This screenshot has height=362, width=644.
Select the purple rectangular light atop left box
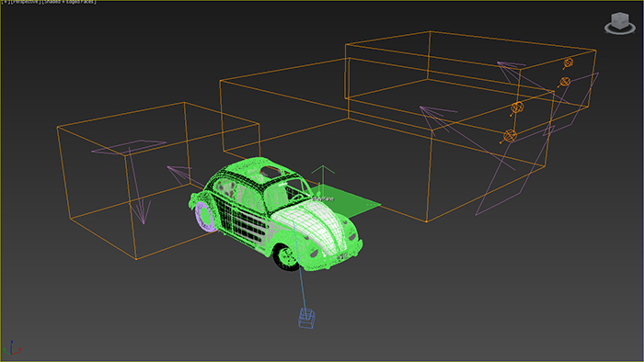point(129,147)
